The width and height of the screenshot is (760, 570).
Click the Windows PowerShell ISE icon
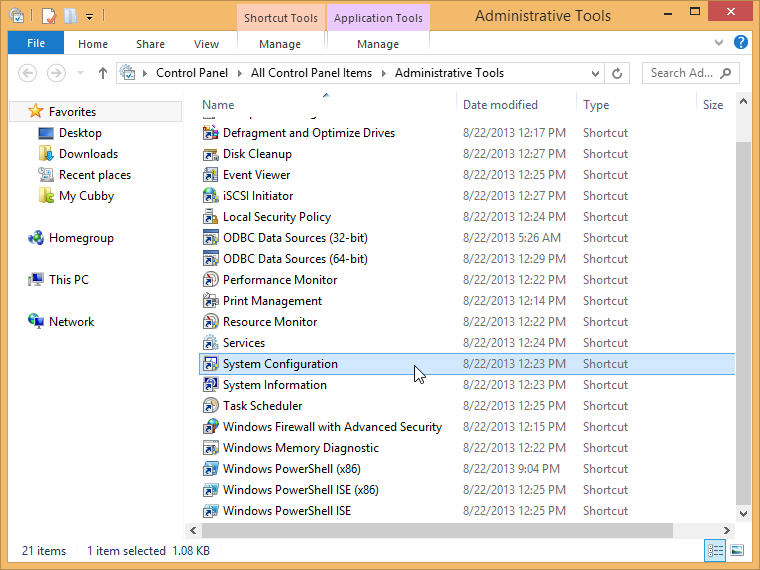click(210, 511)
